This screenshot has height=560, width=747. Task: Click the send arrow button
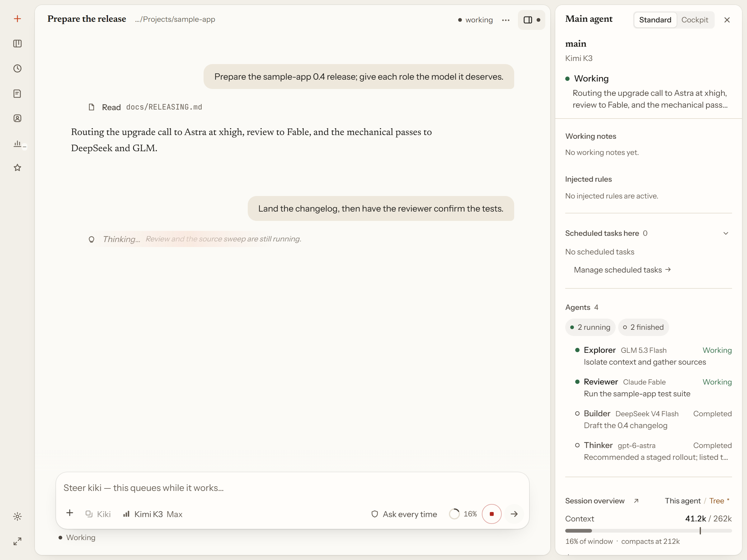tap(514, 514)
